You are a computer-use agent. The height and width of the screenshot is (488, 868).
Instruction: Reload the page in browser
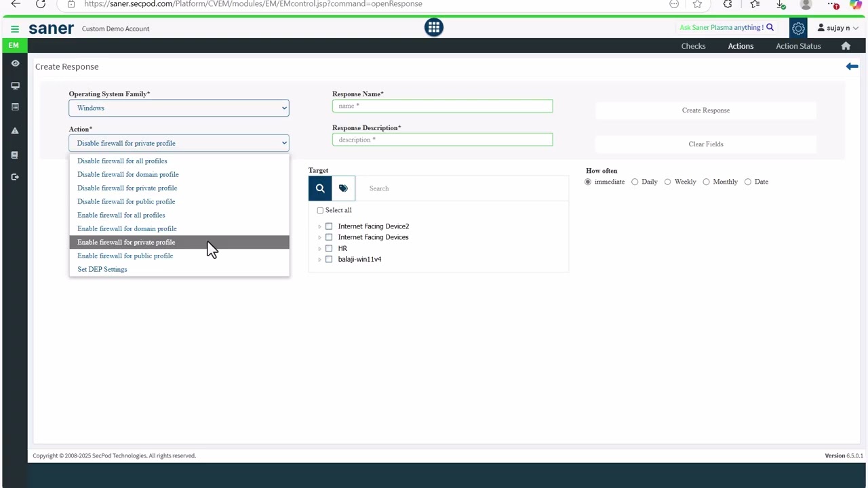pos(41,4)
